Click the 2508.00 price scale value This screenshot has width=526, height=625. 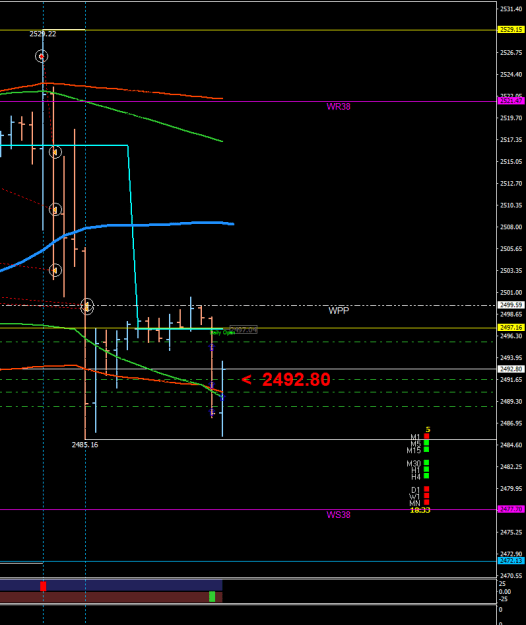[x=511, y=227]
